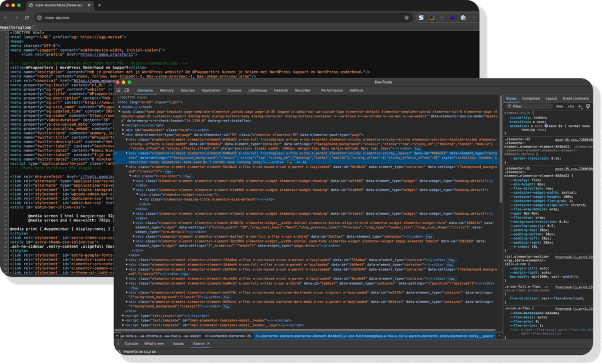Toggle the .cls element classes button
The image size is (602, 364).
coord(570,106)
